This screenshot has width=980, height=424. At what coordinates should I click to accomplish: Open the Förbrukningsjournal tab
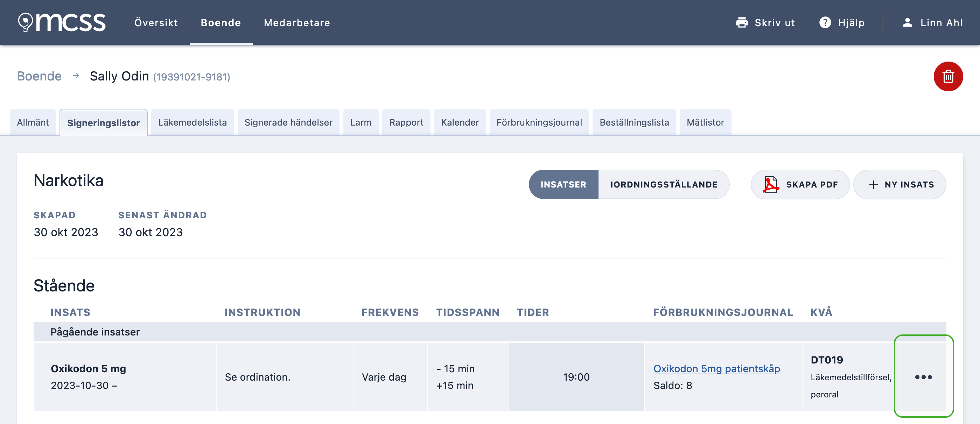[539, 122]
